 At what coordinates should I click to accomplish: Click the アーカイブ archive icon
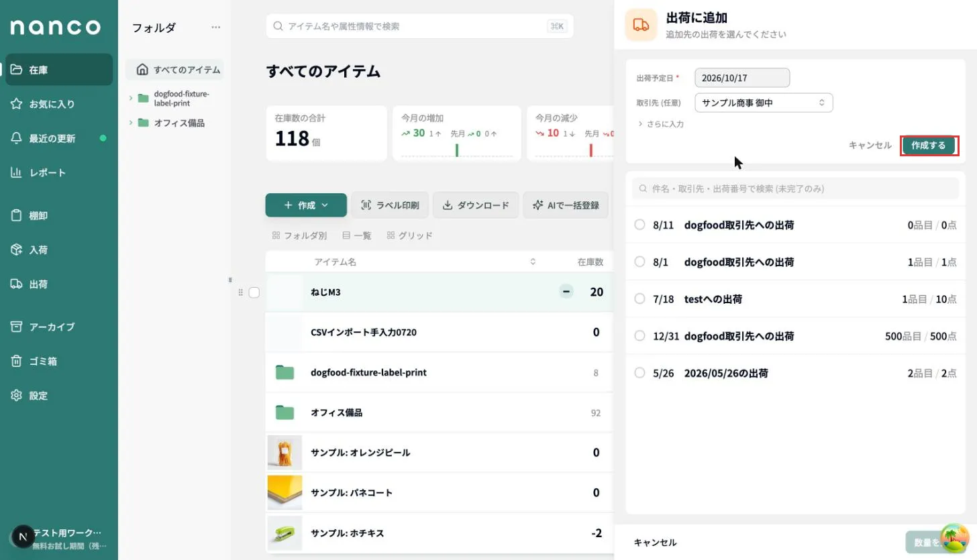point(17,327)
